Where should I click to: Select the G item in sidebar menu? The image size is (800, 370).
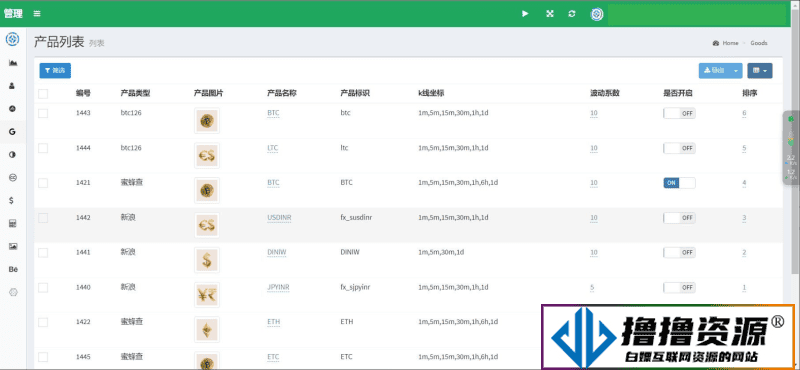12,132
